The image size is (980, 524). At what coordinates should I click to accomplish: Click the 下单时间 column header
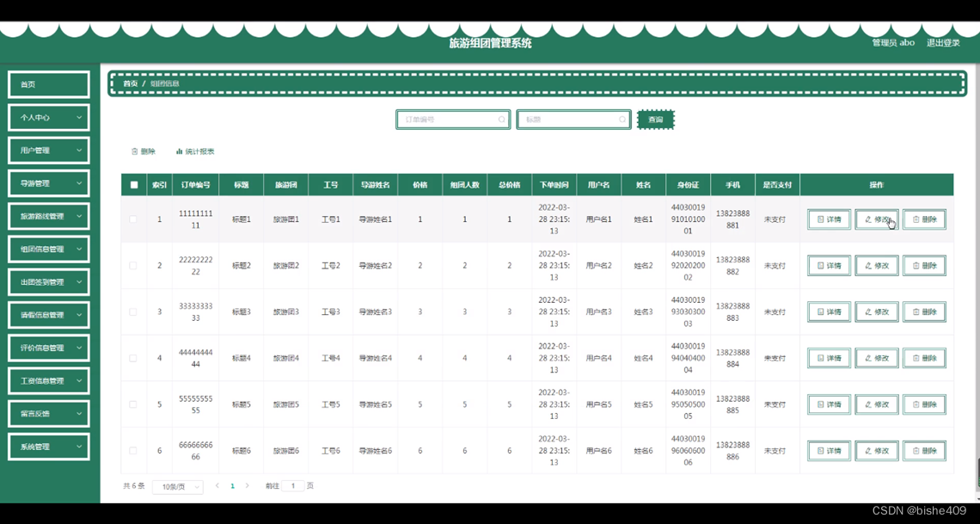point(554,185)
